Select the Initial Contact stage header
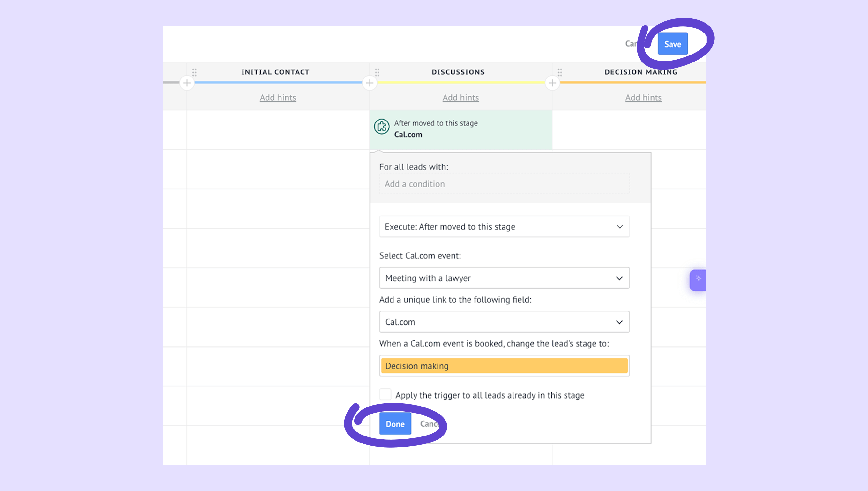The width and height of the screenshot is (868, 491). pyautogui.click(x=275, y=72)
